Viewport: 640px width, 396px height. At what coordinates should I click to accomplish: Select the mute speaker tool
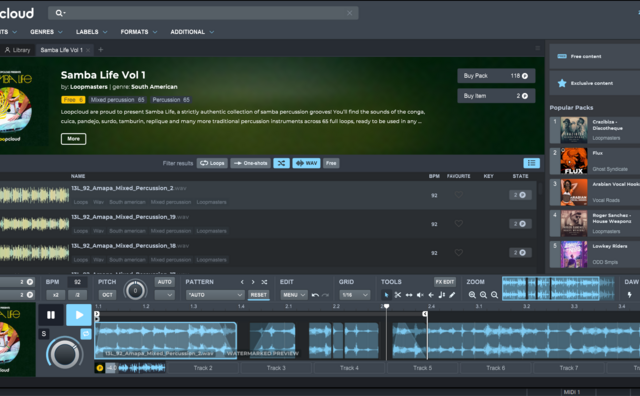coord(420,295)
